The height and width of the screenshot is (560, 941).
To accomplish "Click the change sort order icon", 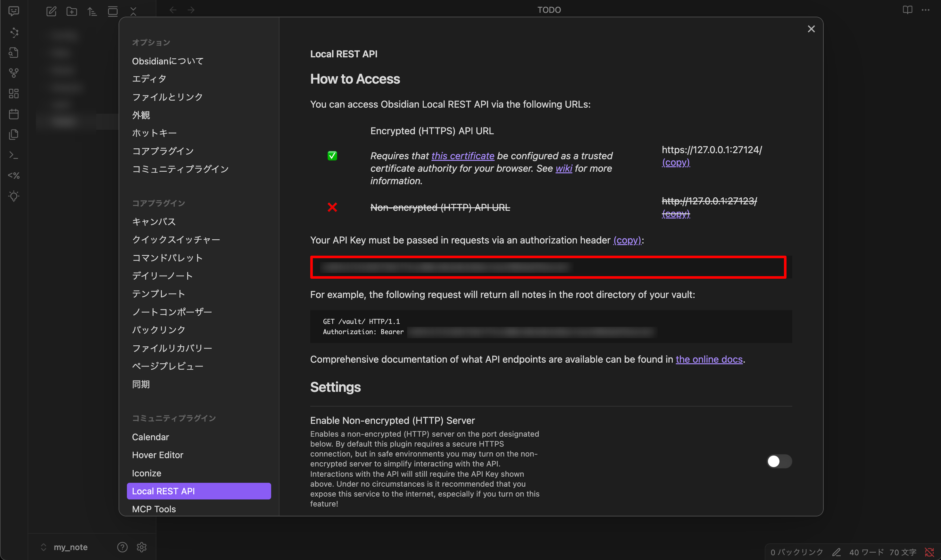I will (92, 11).
